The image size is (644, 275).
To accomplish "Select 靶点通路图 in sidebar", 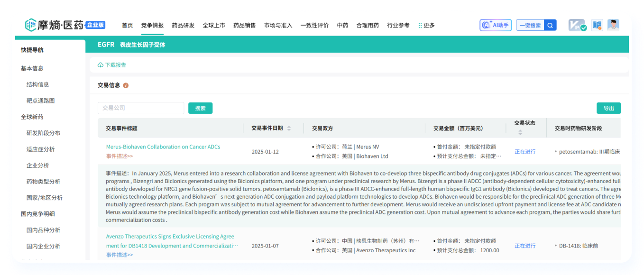I will tap(41, 101).
